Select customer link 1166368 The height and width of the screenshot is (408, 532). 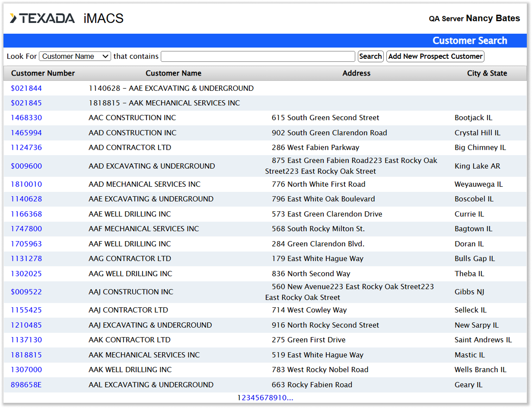click(26, 214)
